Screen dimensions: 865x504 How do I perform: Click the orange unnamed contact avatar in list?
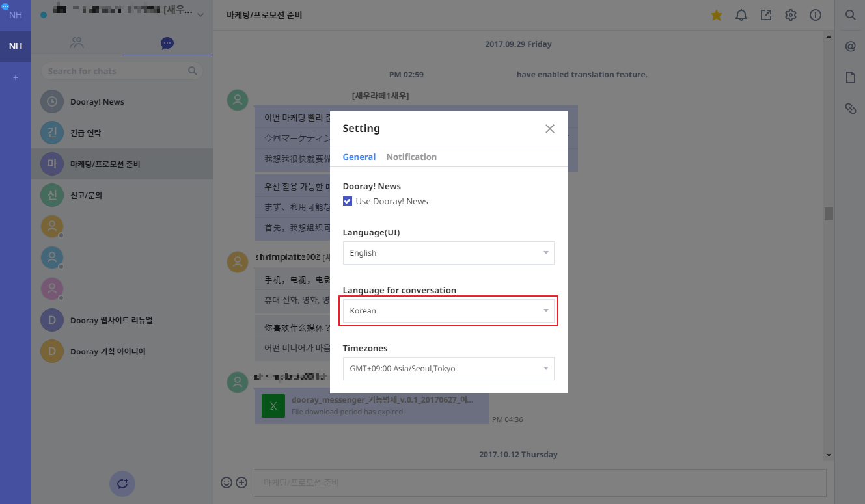click(52, 227)
